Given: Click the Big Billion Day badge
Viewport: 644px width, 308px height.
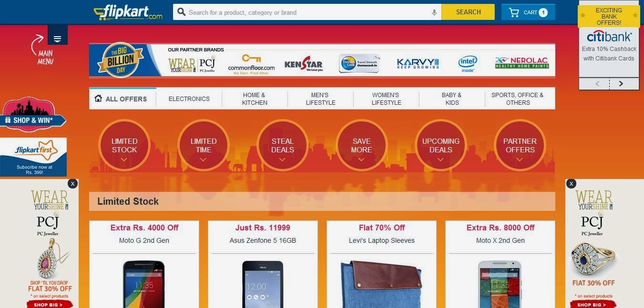Looking at the screenshot, I should coord(121,60).
